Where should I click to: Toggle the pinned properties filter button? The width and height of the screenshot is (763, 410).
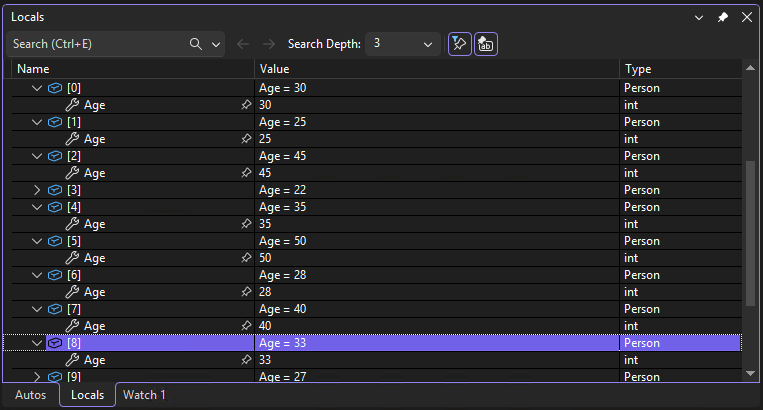(459, 44)
